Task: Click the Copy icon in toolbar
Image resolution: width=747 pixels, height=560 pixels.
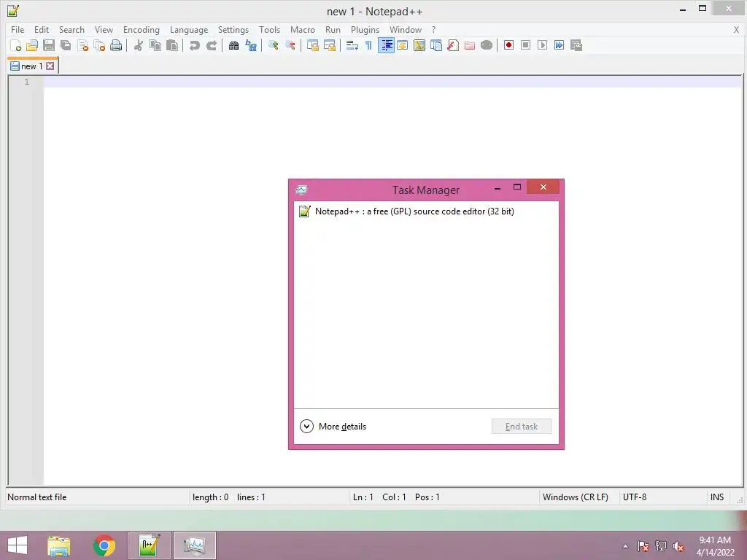Action: click(x=155, y=45)
